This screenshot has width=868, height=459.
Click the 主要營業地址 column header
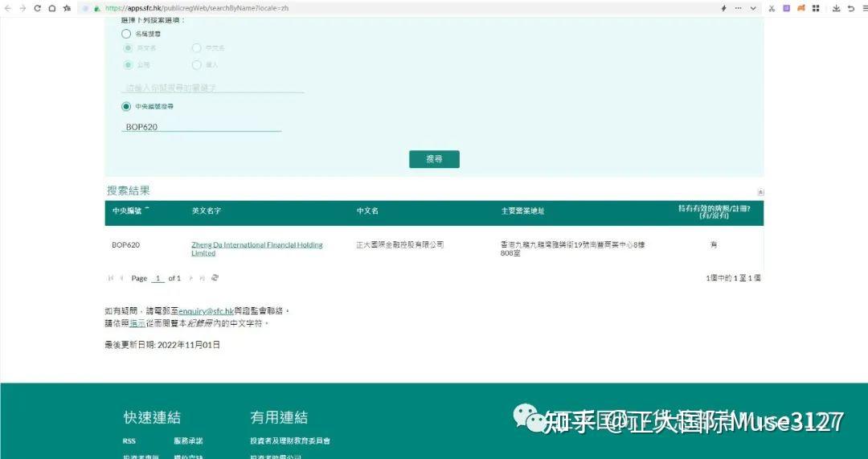[x=522, y=211]
